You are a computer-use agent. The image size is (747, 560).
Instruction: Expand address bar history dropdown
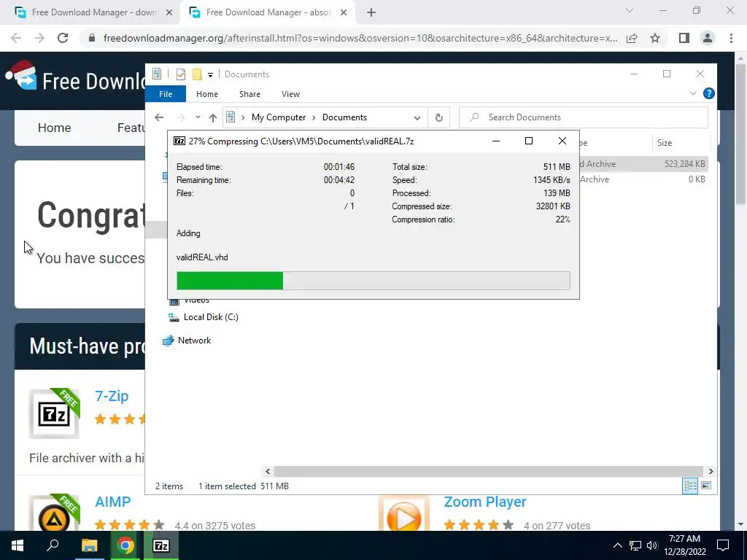coord(417,117)
